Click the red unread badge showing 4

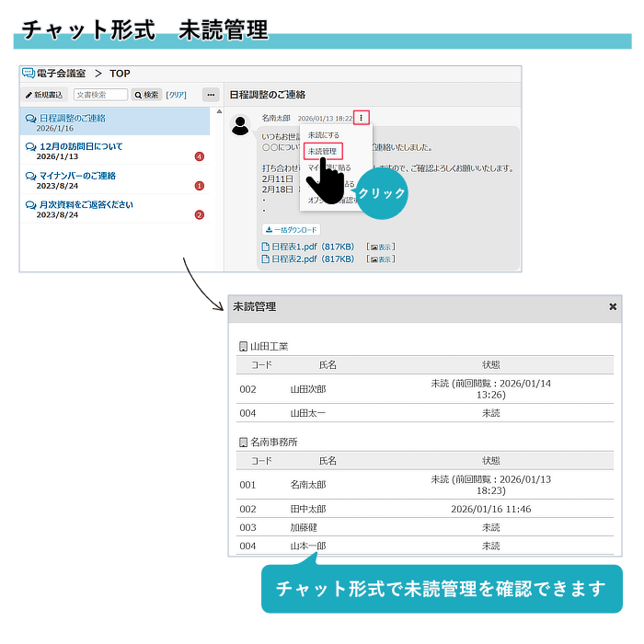point(200,156)
